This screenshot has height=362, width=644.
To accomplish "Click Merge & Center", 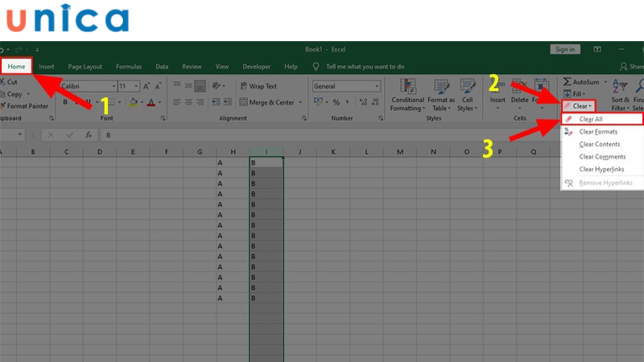I will (x=267, y=102).
